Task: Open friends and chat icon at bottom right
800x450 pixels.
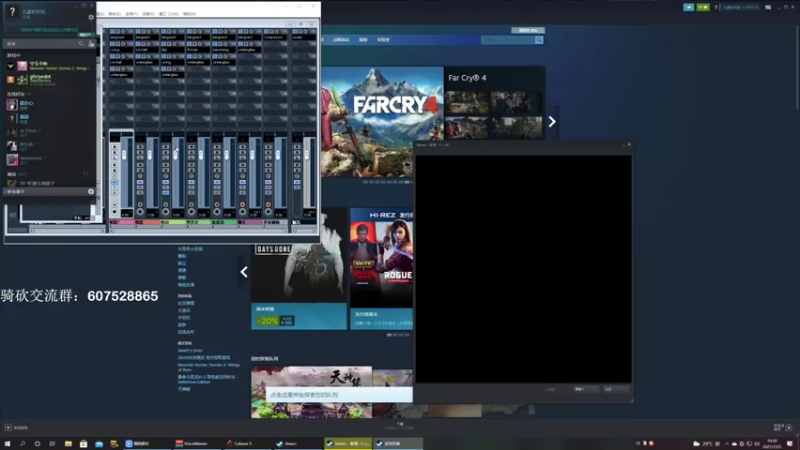Action: tap(789, 428)
